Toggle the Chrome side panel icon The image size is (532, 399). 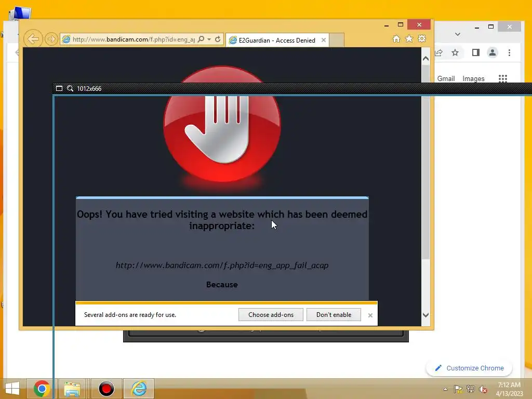pyautogui.click(x=476, y=52)
